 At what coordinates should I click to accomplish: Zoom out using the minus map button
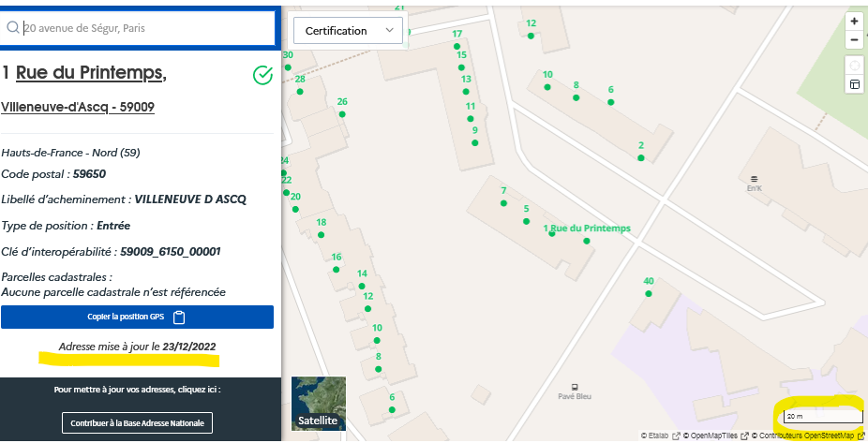click(x=854, y=40)
